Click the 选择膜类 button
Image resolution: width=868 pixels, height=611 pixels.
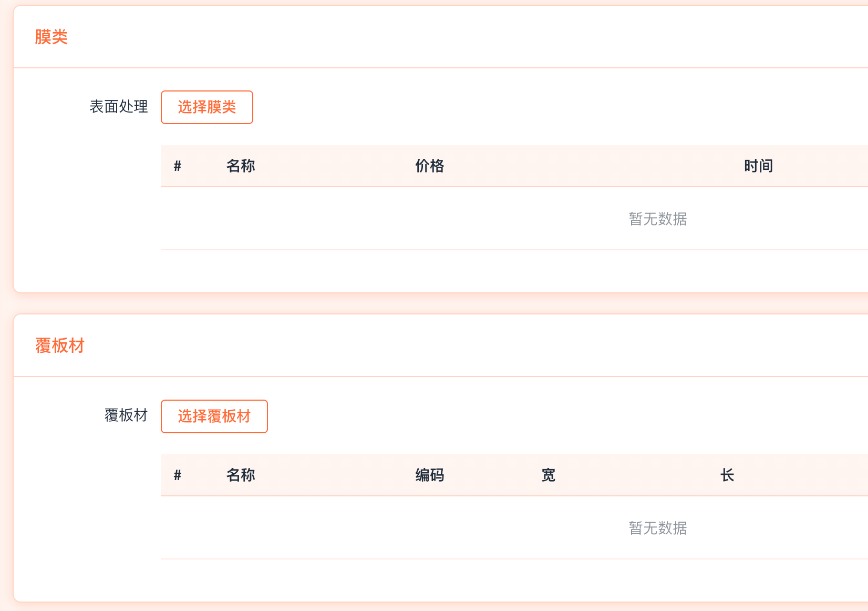pos(206,107)
